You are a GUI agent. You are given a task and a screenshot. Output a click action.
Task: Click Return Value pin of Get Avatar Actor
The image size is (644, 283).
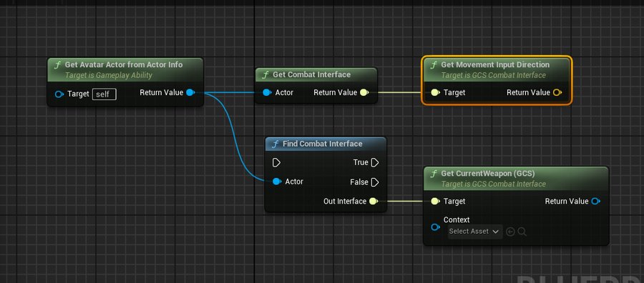coord(190,93)
